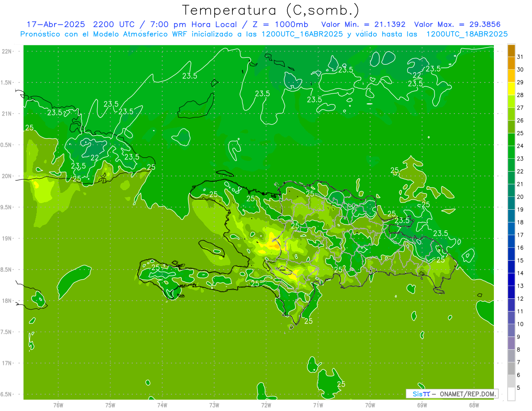This screenshot has width=532, height=411.
Task: Select the legend value '12'
Action: click(520, 298)
